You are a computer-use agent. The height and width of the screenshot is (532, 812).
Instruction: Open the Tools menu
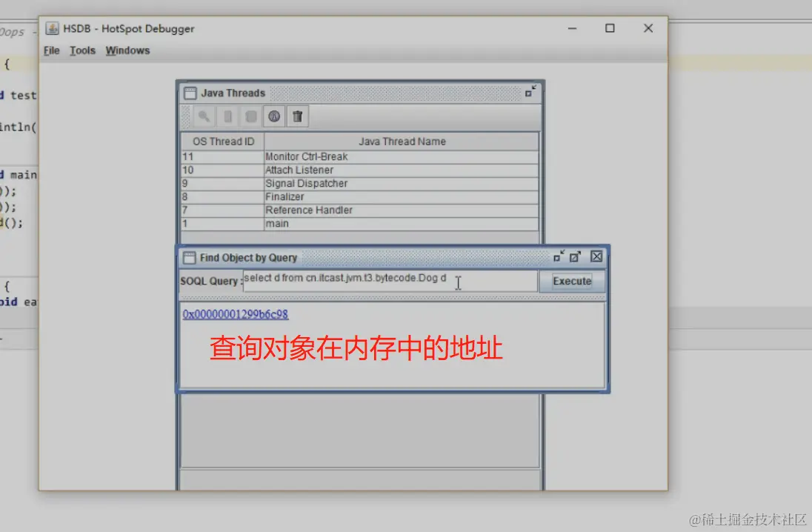tap(81, 50)
